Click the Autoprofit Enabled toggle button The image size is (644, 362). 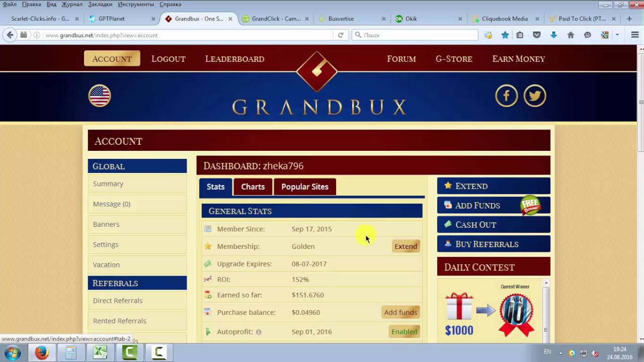404,331
